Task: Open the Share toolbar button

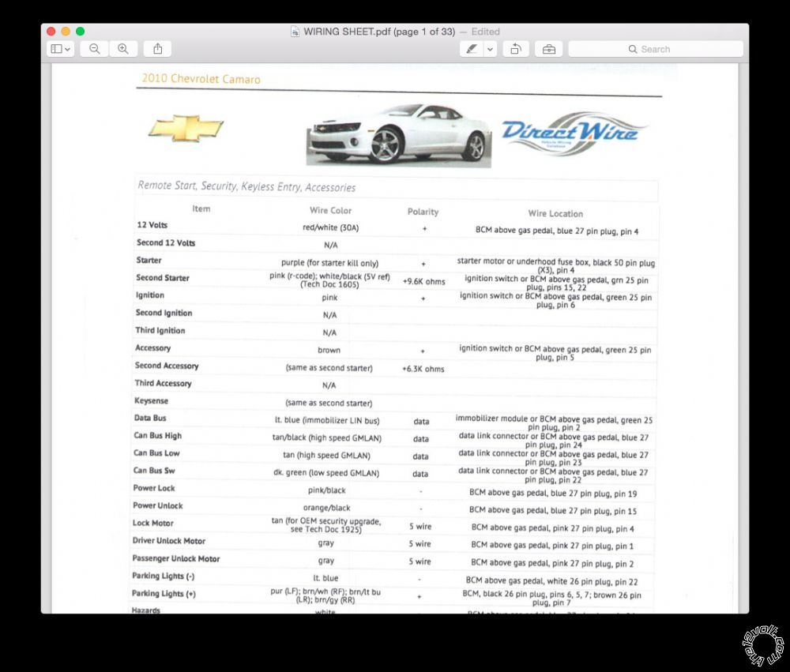Action: 158,49
